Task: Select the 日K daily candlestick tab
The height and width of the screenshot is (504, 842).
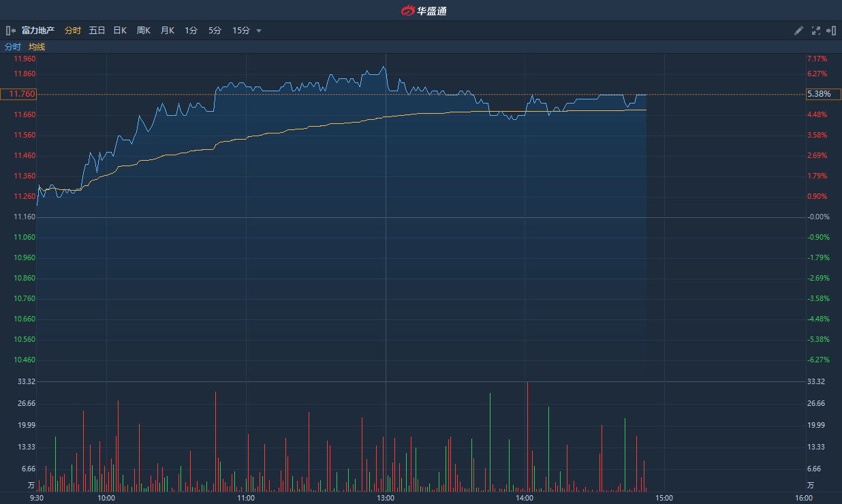Action: point(120,31)
